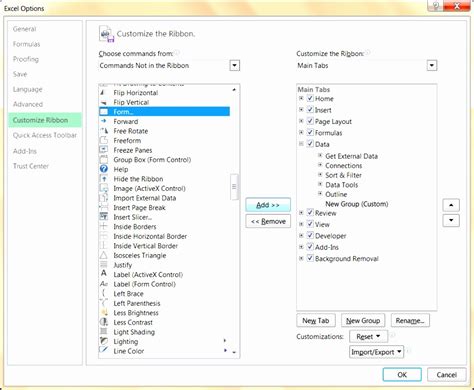Click the commands list scrollbar thumb
Viewport: 474px width, 390px height.
coord(234,187)
